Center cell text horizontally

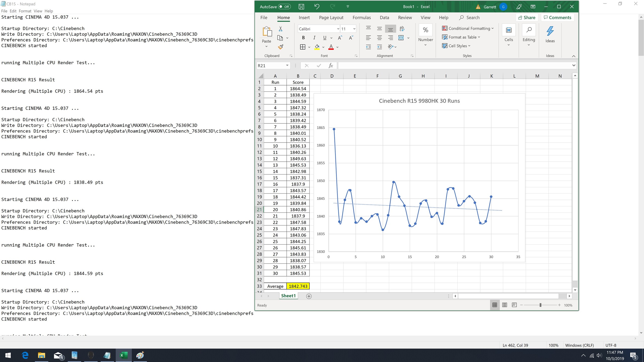[379, 38]
